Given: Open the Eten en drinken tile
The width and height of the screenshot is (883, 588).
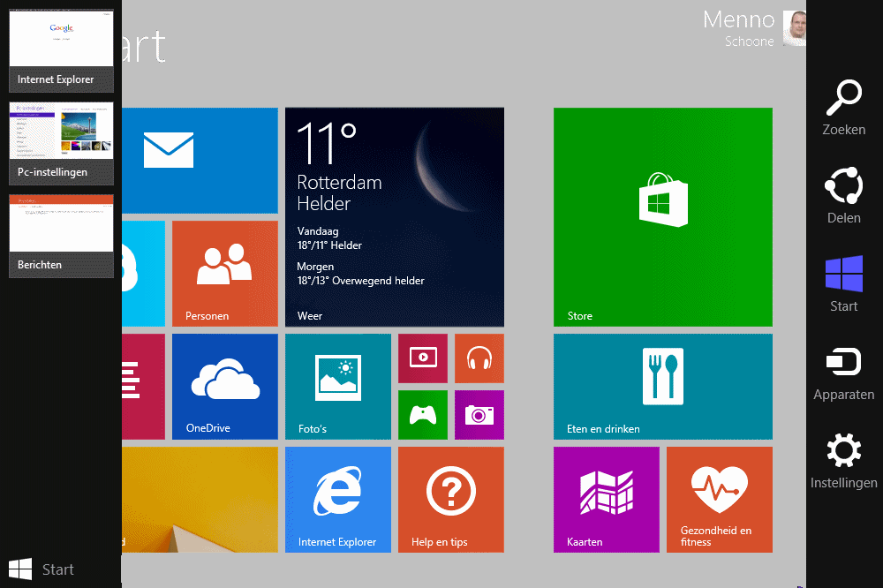Looking at the screenshot, I should click(x=663, y=387).
